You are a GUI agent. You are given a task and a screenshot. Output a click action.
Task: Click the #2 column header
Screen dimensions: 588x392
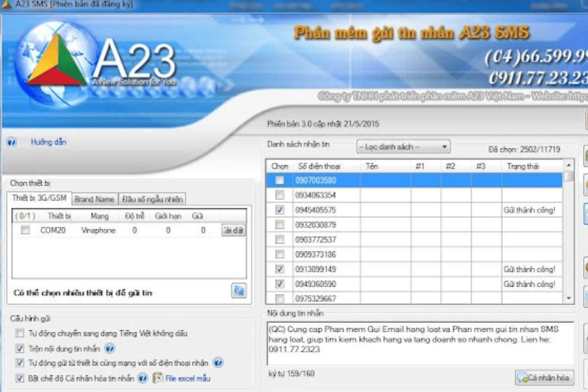coord(456,167)
